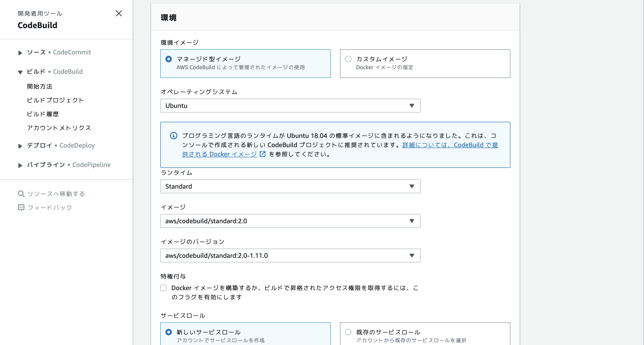Image resolution: width=644 pixels, height=345 pixels.
Task: Open the イメージのバージョン dropdown showing standard:2.0-1.11.0
Action: 290,255
